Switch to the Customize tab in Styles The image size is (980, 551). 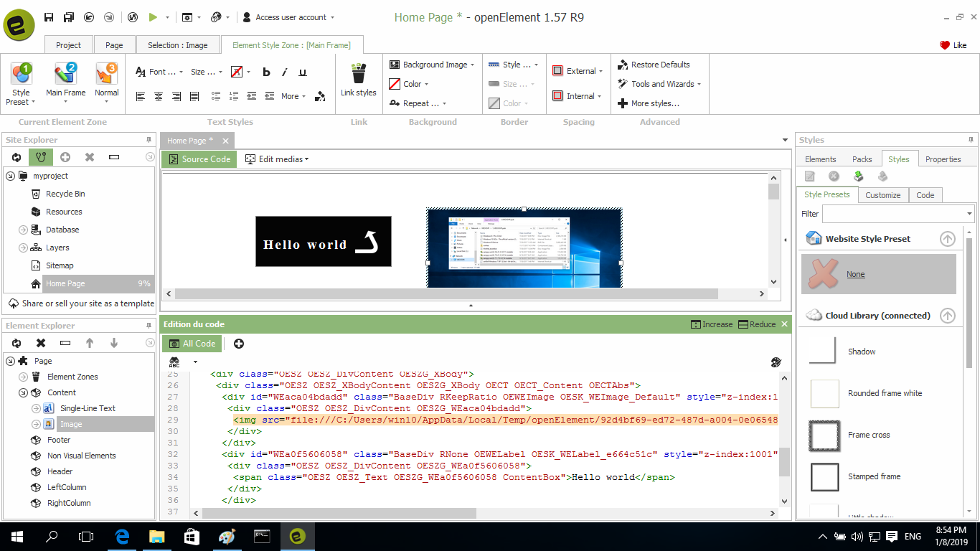882,195
